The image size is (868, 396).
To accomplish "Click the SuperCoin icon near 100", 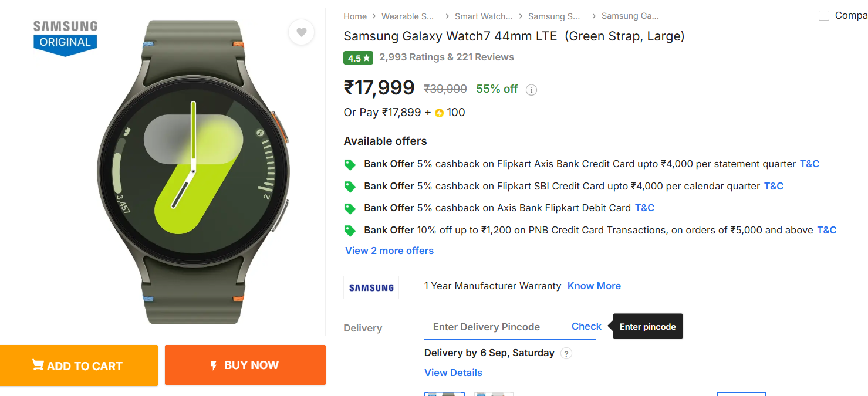I will point(439,113).
